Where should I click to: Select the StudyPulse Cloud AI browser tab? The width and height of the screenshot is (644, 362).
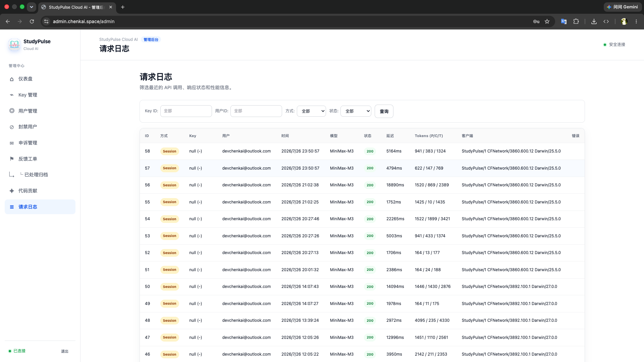pos(77,7)
